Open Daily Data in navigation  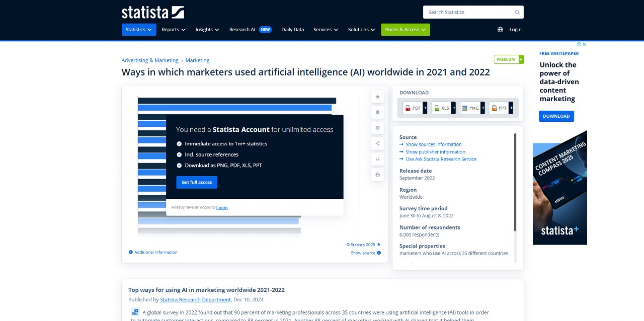(293, 30)
